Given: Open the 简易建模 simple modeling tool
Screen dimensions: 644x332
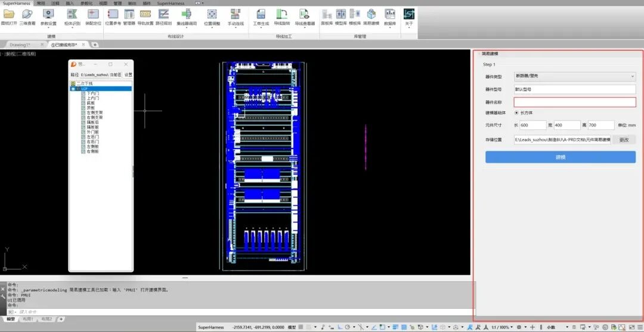Looking at the screenshot, I should point(371,14).
